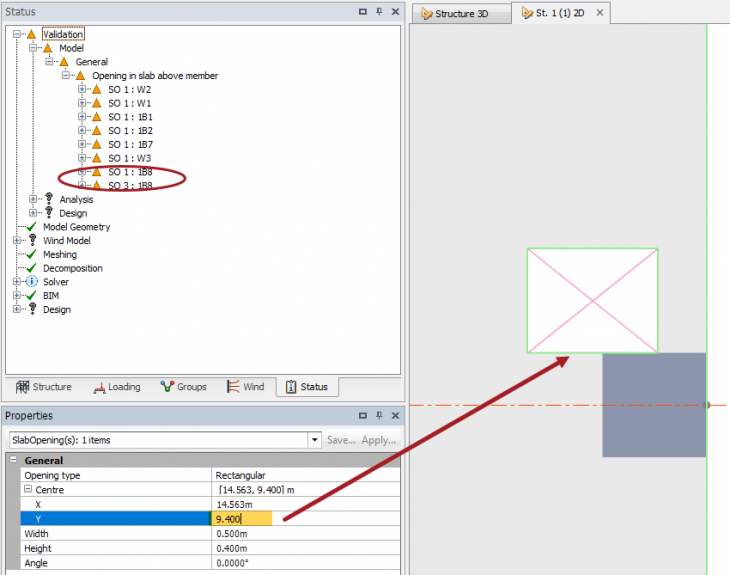Collapse the Centre property group
The width and height of the screenshot is (730, 575).
[28, 489]
